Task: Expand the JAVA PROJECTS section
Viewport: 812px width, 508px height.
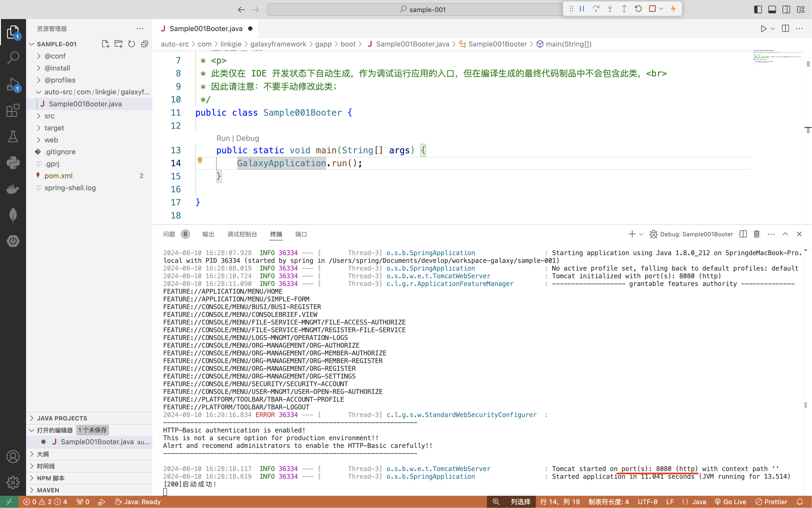Action: pyautogui.click(x=89, y=418)
